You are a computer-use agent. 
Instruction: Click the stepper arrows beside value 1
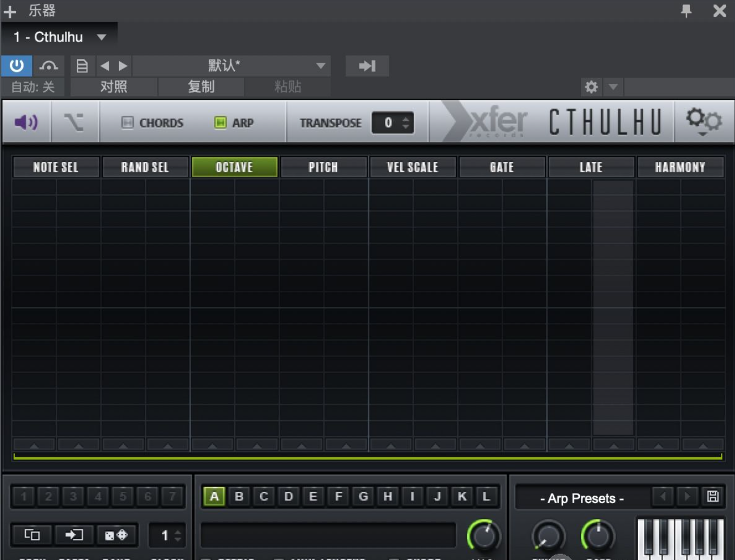click(178, 536)
